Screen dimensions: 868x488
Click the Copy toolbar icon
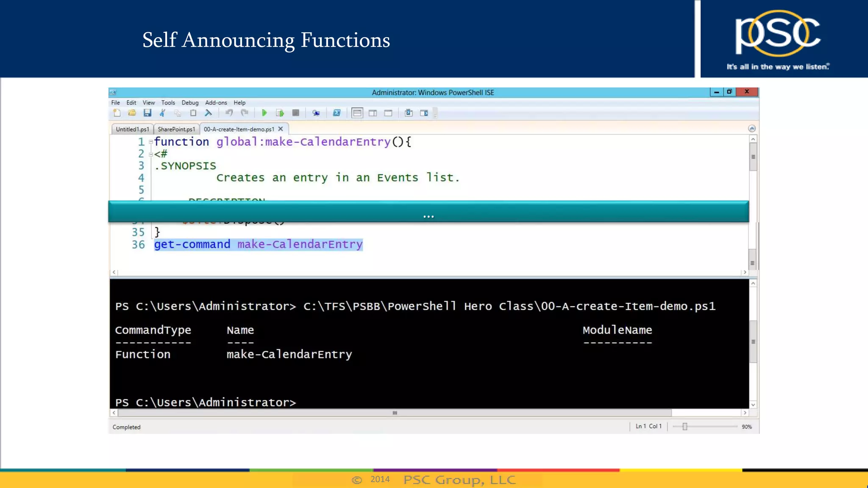pyautogui.click(x=178, y=113)
